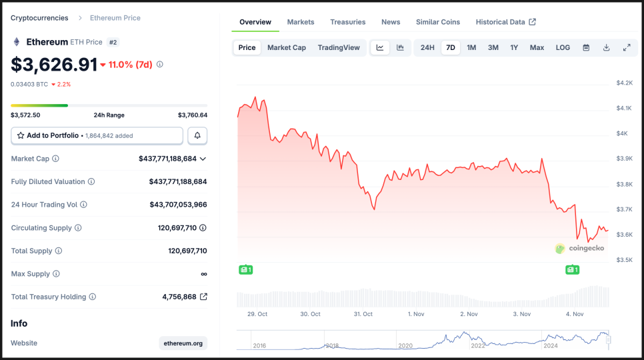Open the 7d price change info

click(x=160, y=65)
